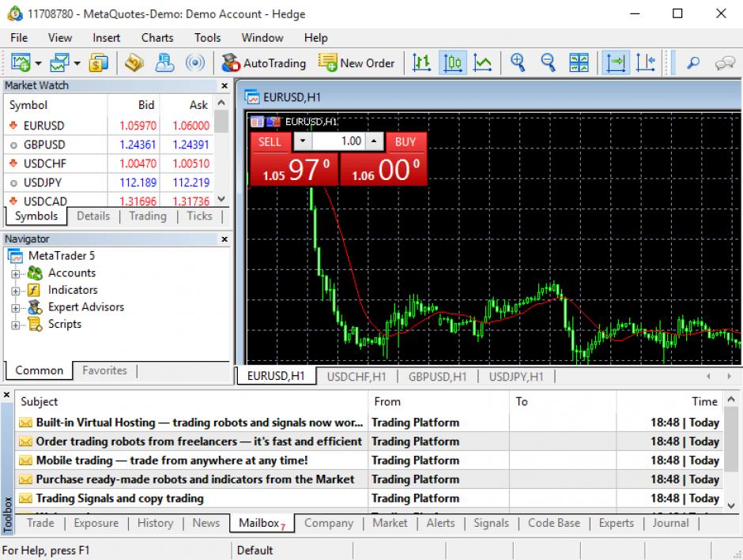Click the Profiles toolbar icon

(59, 62)
